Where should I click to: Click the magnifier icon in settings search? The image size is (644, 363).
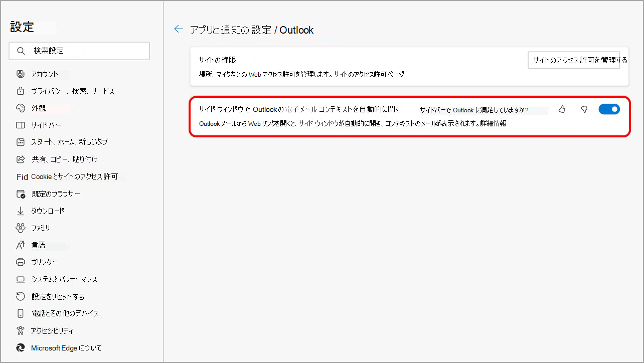pyautogui.click(x=21, y=51)
